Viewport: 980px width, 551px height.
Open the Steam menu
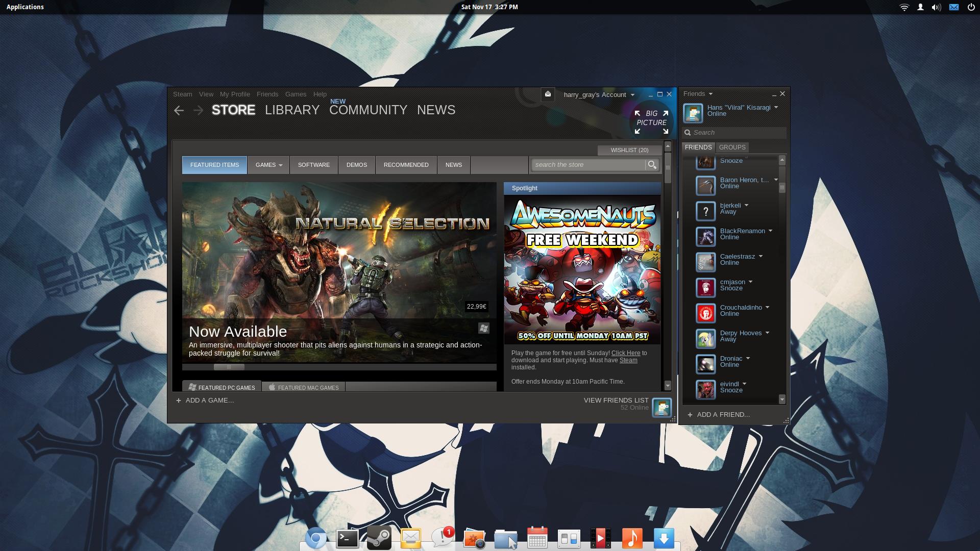(182, 94)
